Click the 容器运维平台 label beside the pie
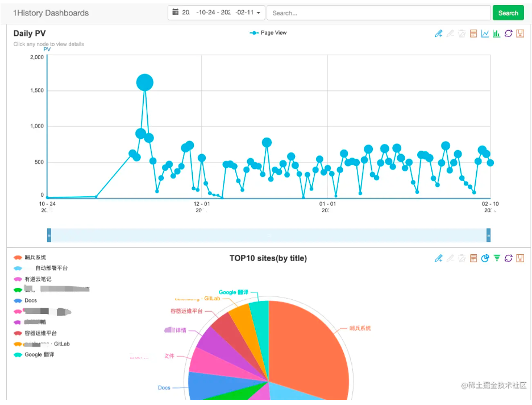The image size is (532, 405). click(186, 311)
